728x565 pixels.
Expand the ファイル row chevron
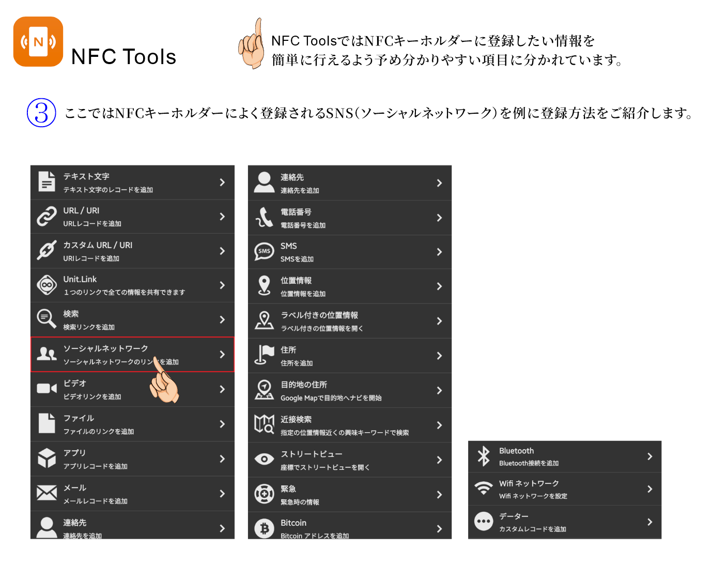click(222, 423)
